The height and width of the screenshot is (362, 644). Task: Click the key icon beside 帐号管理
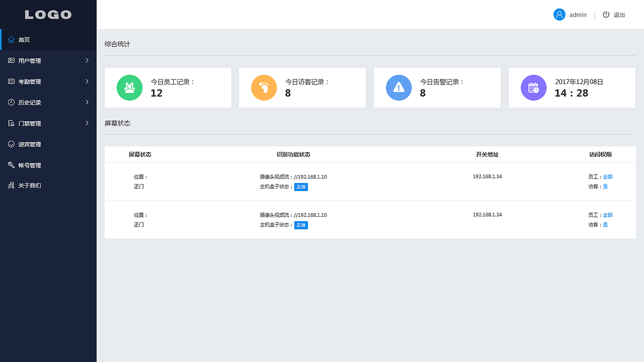(x=11, y=165)
